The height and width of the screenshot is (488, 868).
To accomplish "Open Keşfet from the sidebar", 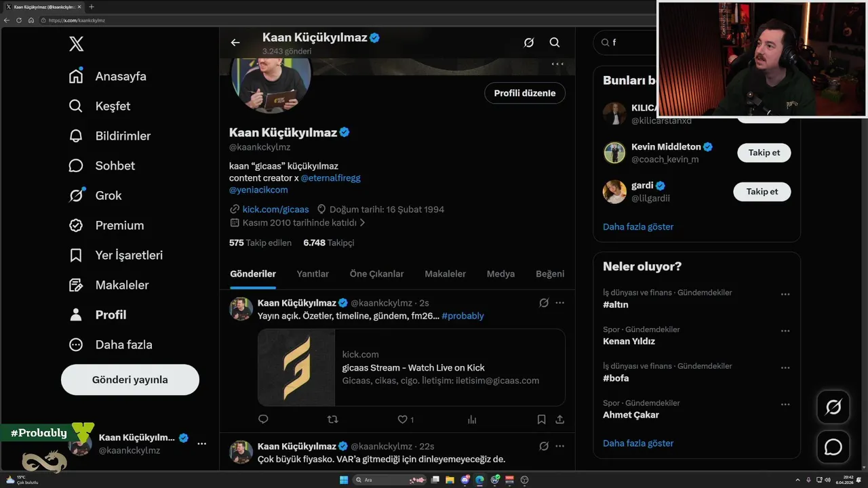I will pos(100,106).
